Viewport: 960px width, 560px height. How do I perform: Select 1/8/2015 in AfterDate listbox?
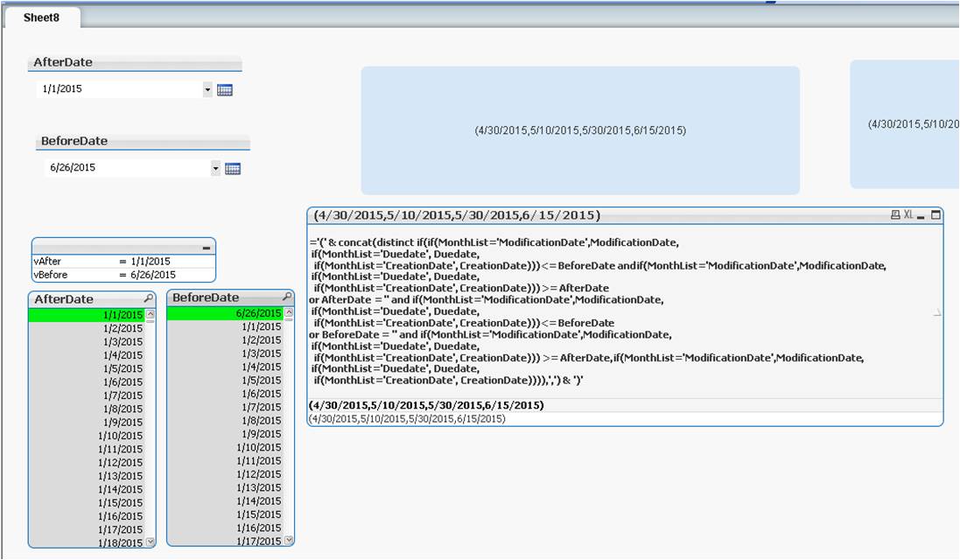click(87, 409)
